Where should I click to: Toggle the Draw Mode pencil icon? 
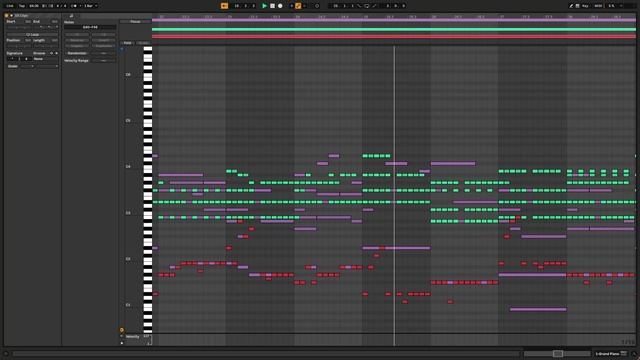571,6
